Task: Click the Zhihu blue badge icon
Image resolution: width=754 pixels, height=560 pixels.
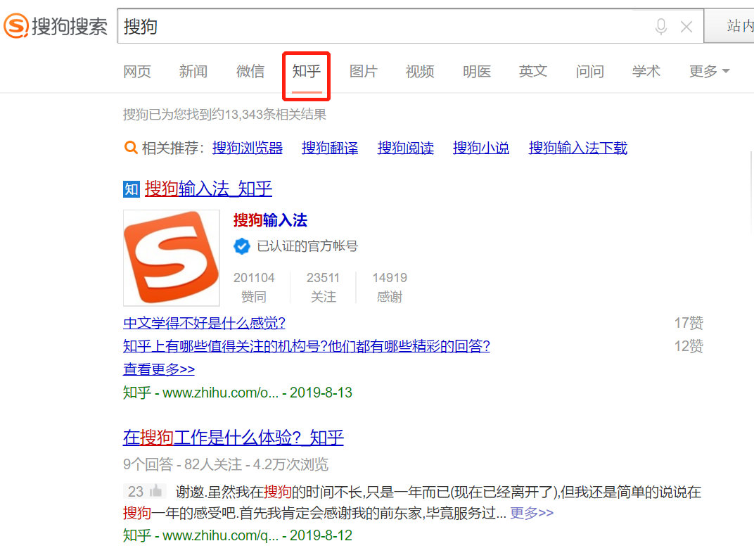Action: click(x=131, y=189)
